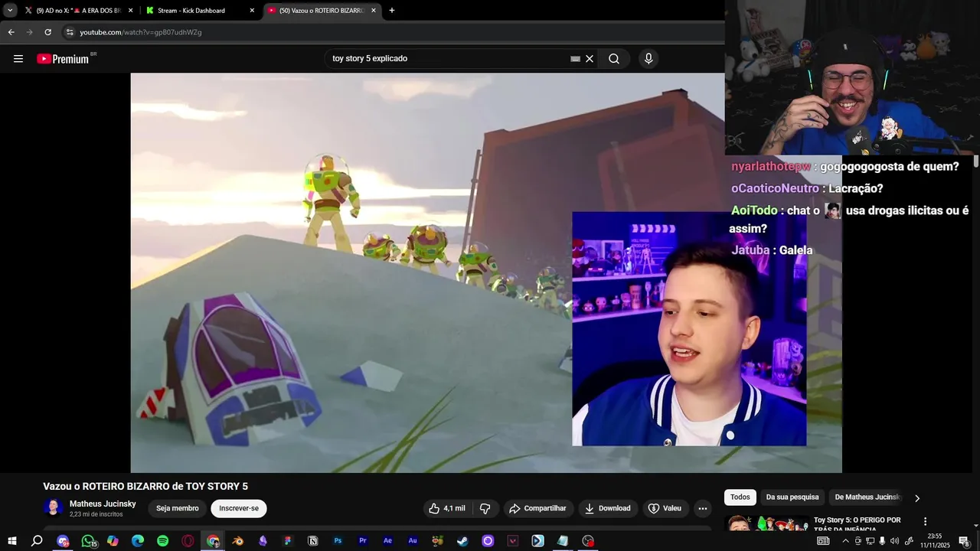Open Matheus Jucinsky channel avatar
The image size is (980, 551).
point(53,508)
